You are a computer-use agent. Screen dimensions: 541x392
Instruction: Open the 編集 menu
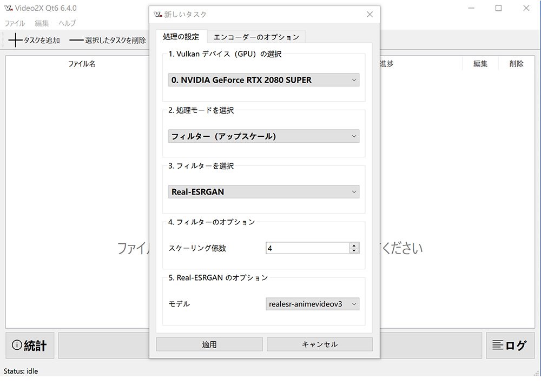(x=41, y=23)
